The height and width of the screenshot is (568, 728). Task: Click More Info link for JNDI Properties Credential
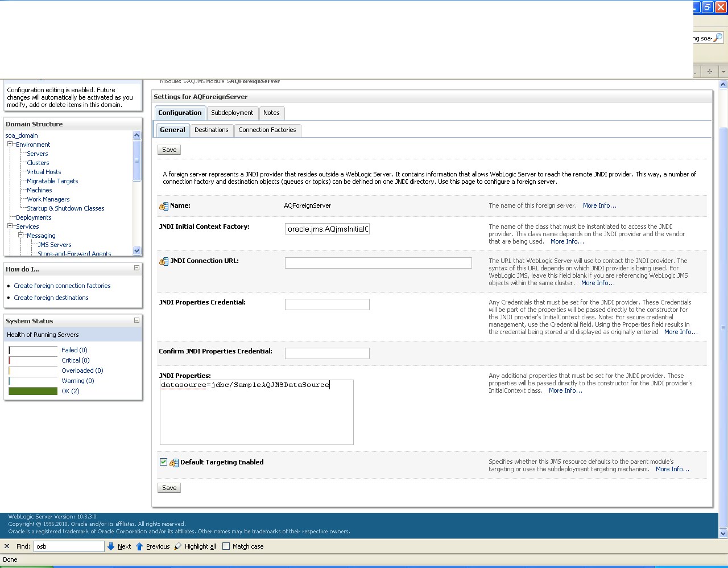(x=681, y=332)
